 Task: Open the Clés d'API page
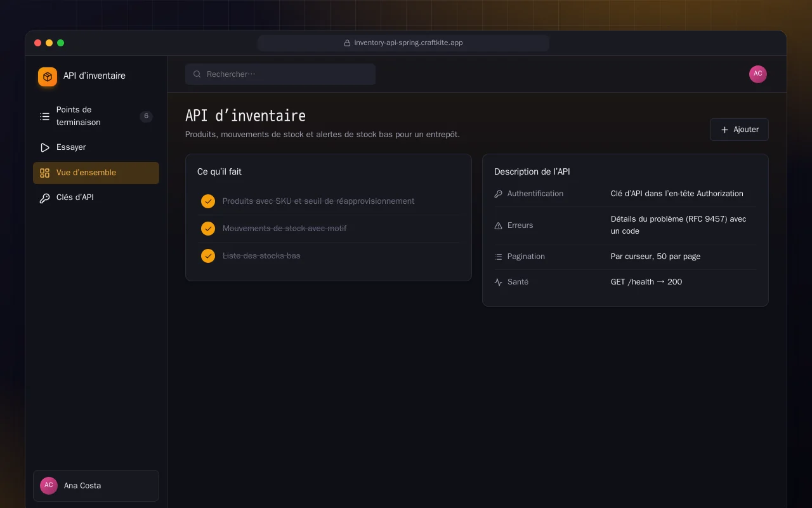[96, 197]
